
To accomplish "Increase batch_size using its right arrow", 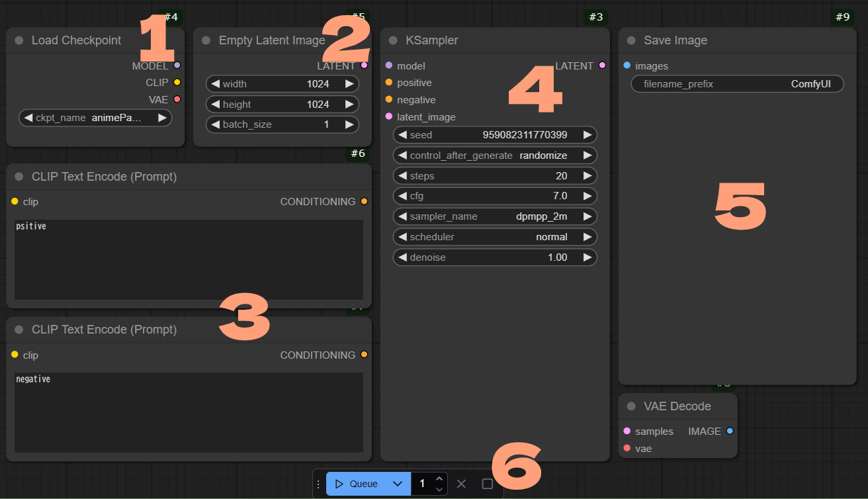I will 349,124.
